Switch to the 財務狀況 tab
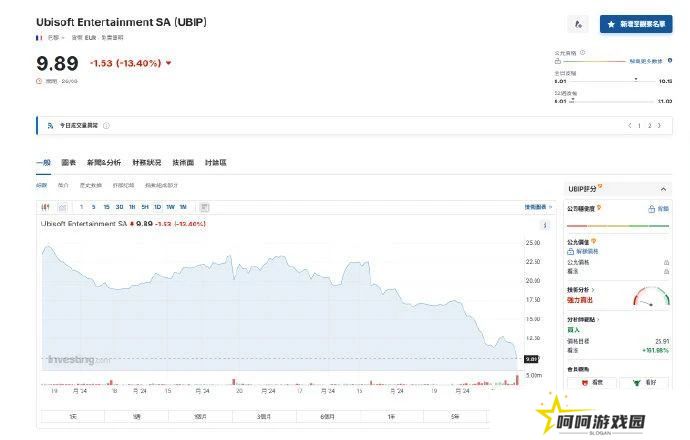690x440 pixels. [x=147, y=162]
